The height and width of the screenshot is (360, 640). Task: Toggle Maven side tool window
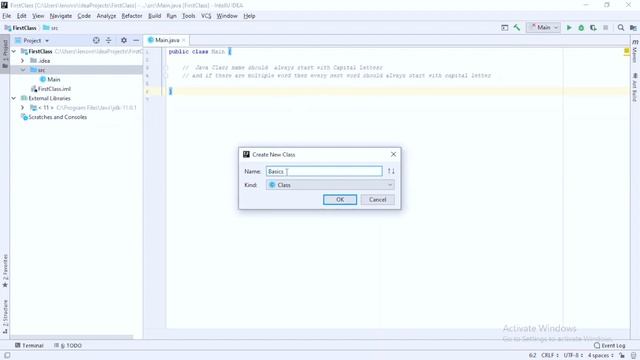tap(635, 51)
